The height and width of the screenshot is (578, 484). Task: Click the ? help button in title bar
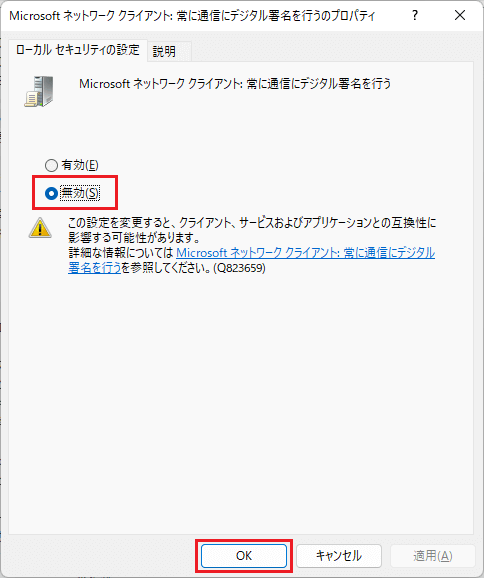[x=415, y=15]
